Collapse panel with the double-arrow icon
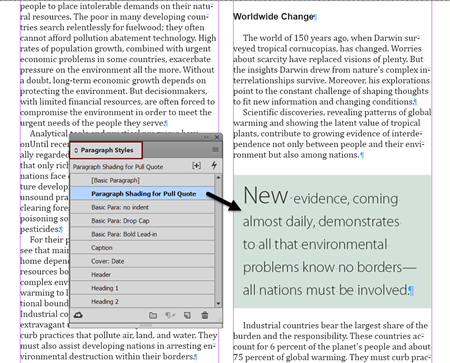 206,137
